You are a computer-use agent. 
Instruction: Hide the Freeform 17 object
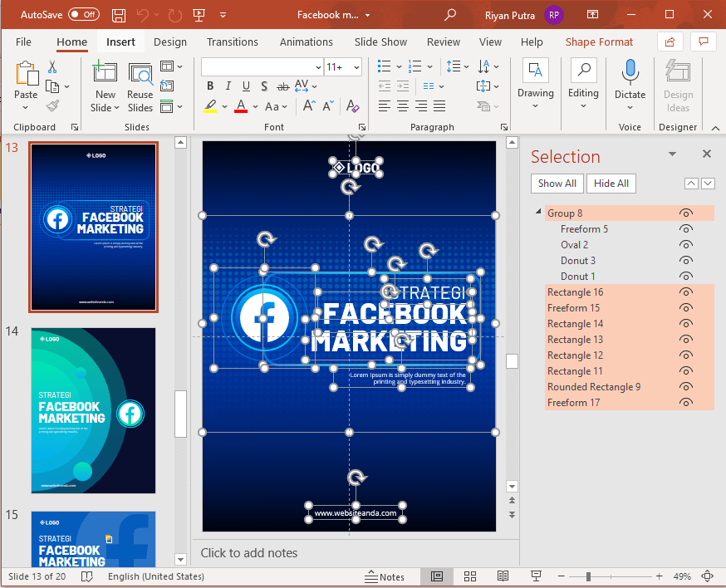click(686, 403)
